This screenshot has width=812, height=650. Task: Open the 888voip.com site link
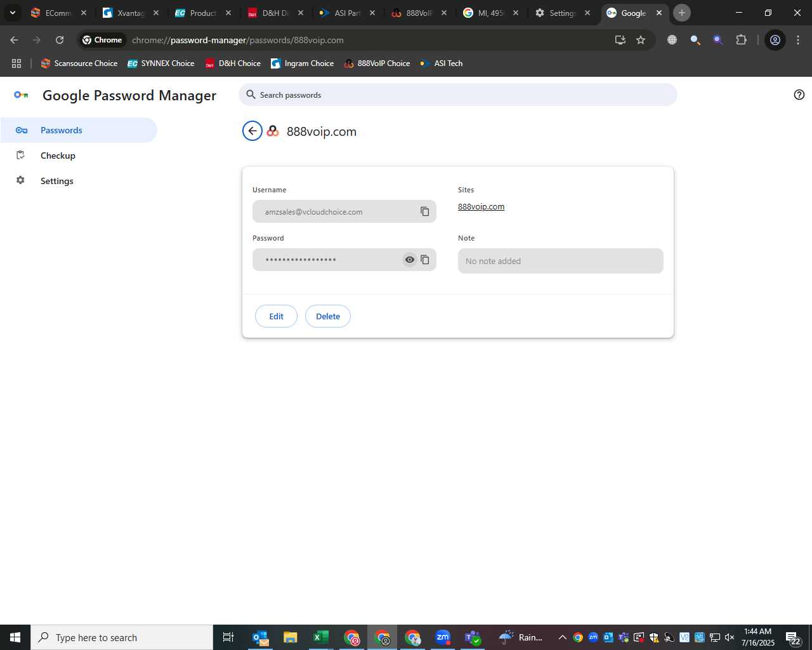(481, 206)
